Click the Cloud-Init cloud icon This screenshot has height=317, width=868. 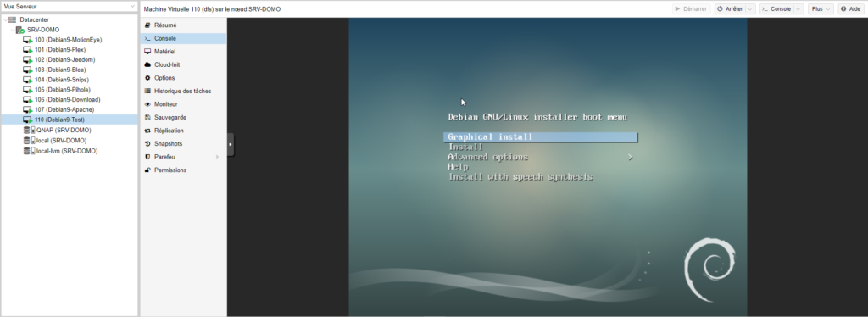point(147,64)
